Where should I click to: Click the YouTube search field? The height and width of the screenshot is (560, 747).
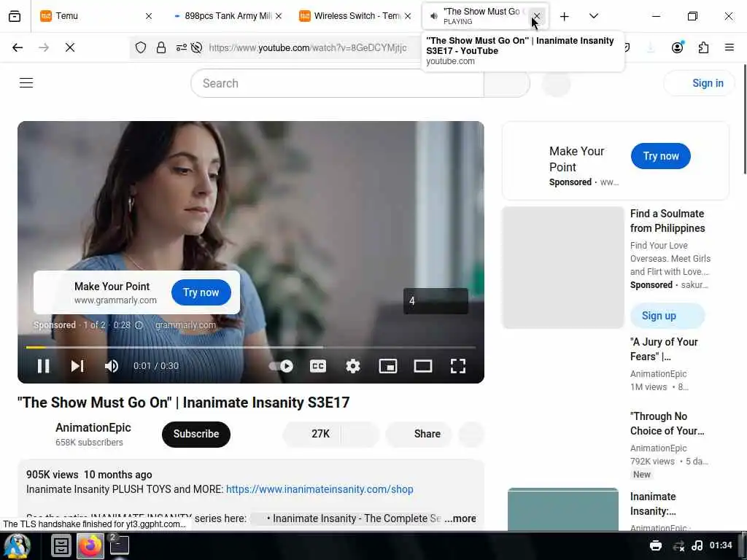[x=337, y=83]
